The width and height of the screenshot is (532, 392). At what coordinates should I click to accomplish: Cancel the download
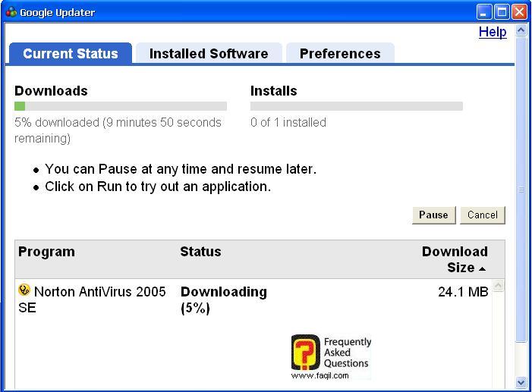[x=483, y=215]
